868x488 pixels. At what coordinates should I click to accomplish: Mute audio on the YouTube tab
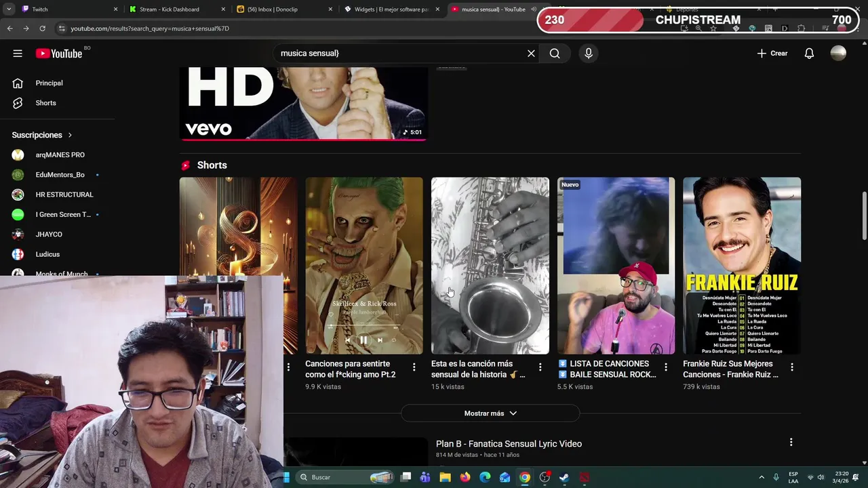(x=534, y=9)
